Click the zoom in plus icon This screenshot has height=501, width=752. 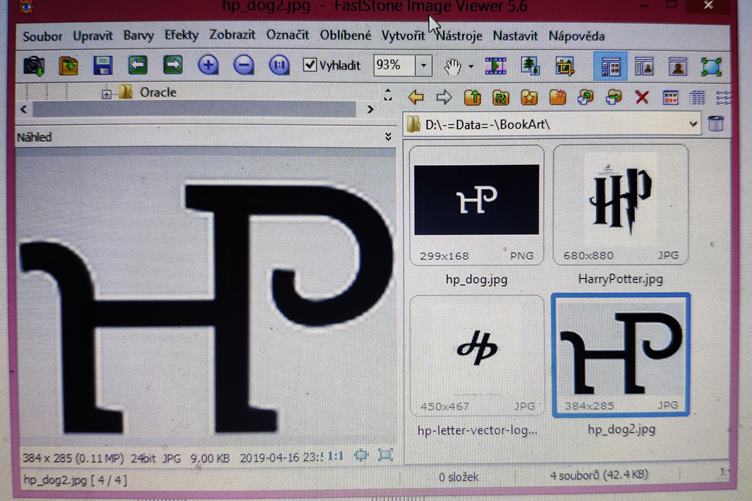pyautogui.click(x=208, y=65)
